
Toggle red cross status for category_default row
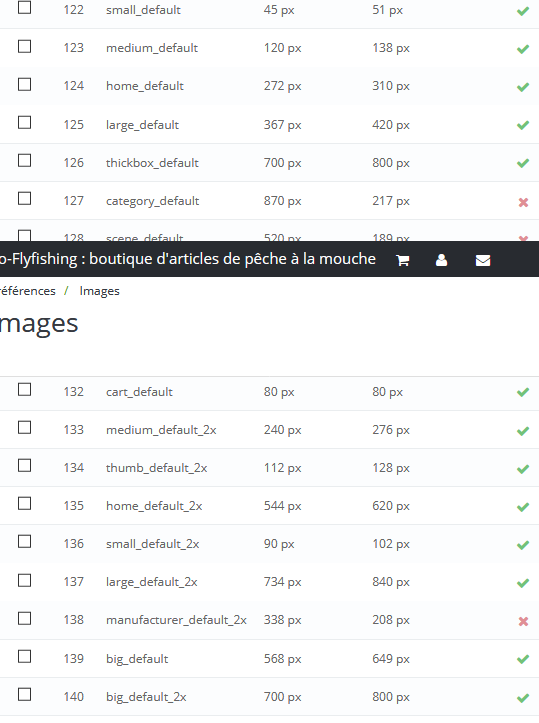(x=523, y=202)
